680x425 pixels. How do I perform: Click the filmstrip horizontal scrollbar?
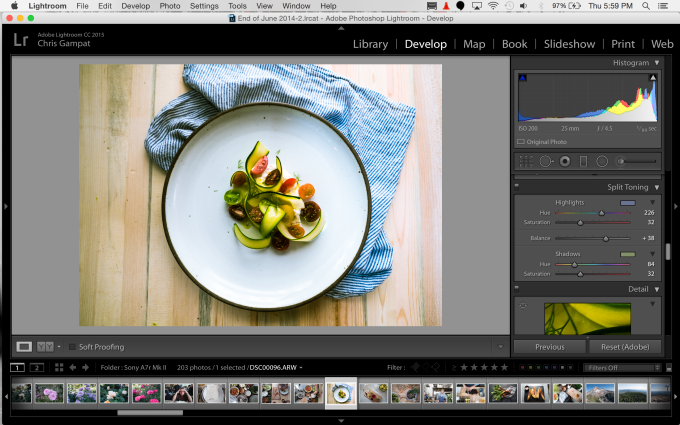[x=150, y=413]
